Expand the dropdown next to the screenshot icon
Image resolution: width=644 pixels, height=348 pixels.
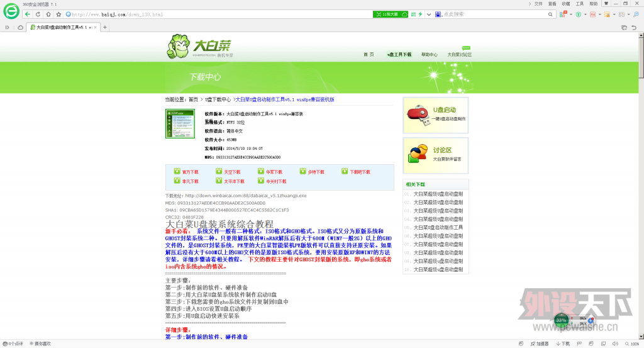pos(628,14)
